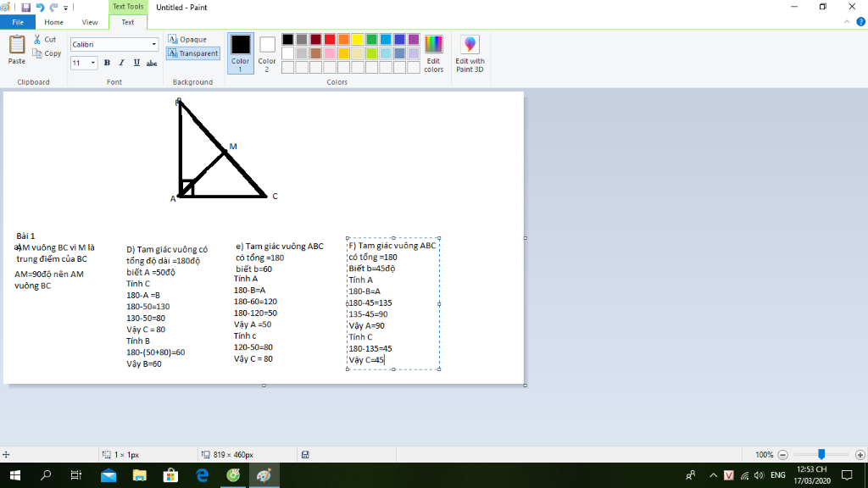Switch ENG input language indicator
Image resolution: width=868 pixels, height=488 pixels.
point(778,475)
